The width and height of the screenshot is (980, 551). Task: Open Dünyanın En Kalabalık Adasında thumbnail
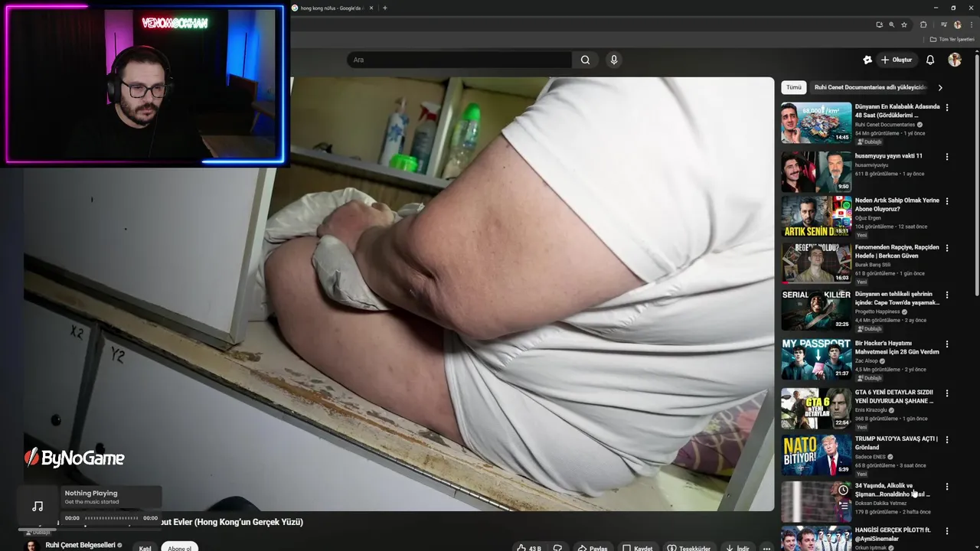click(816, 122)
